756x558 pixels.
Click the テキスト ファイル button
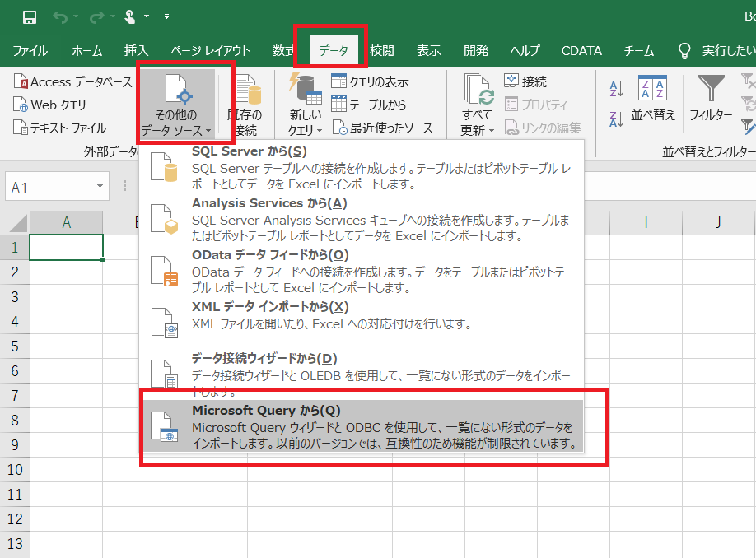point(60,128)
